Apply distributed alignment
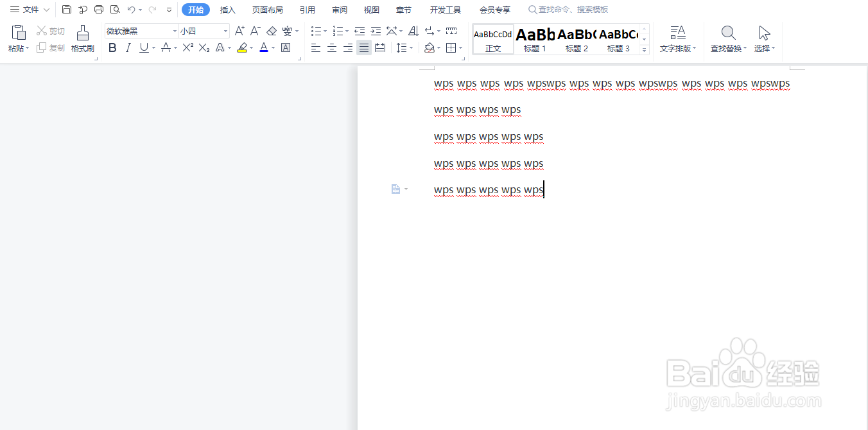 point(380,47)
